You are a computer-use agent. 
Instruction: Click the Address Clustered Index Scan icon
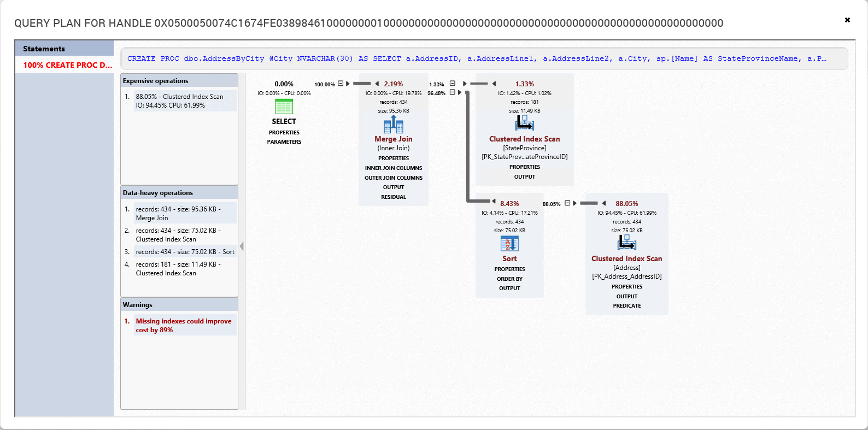[627, 243]
